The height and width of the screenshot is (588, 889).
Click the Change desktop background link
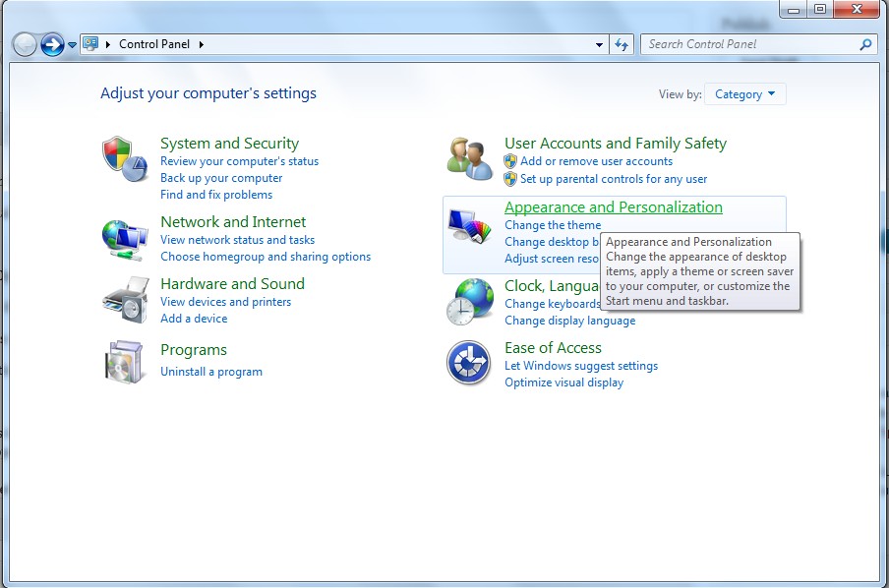click(x=552, y=242)
